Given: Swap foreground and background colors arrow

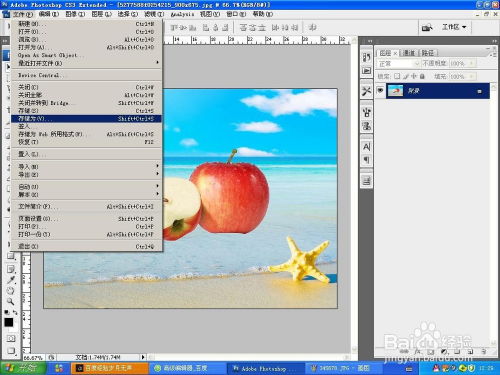Looking at the screenshot, I should coord(15,312).
